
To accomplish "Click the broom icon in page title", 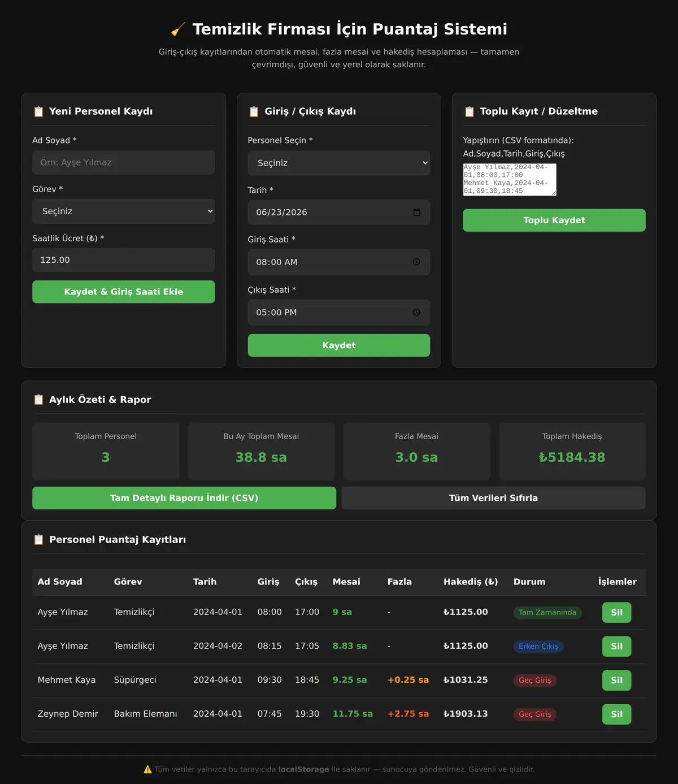I will [x=179, y=29].
